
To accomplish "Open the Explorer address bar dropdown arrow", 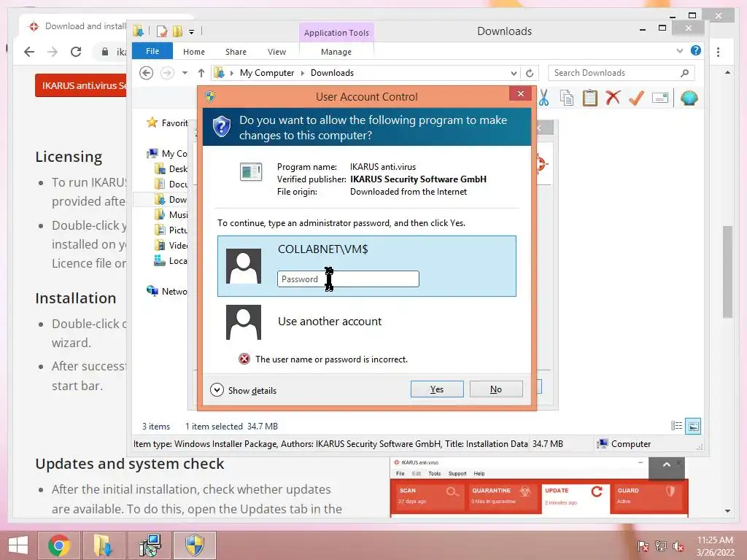I will point(514,74).
